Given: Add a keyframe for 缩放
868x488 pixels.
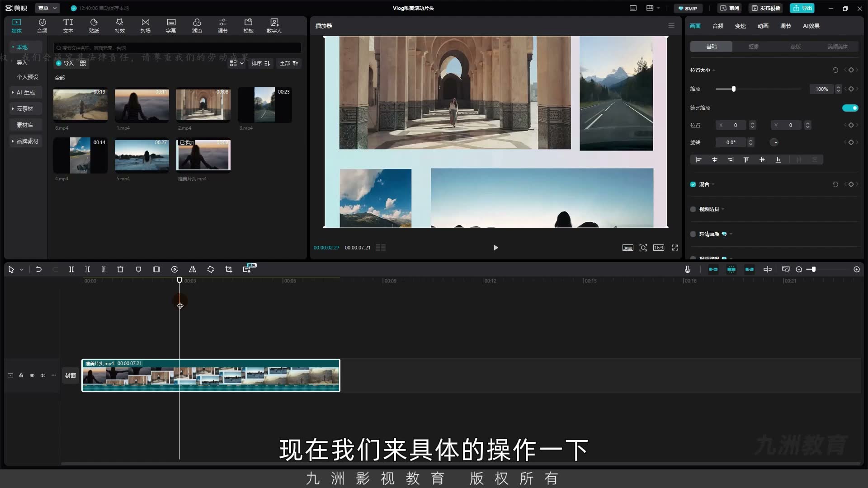Looking at the screenshot, I should pyautogui.click(x=851, y=89).
